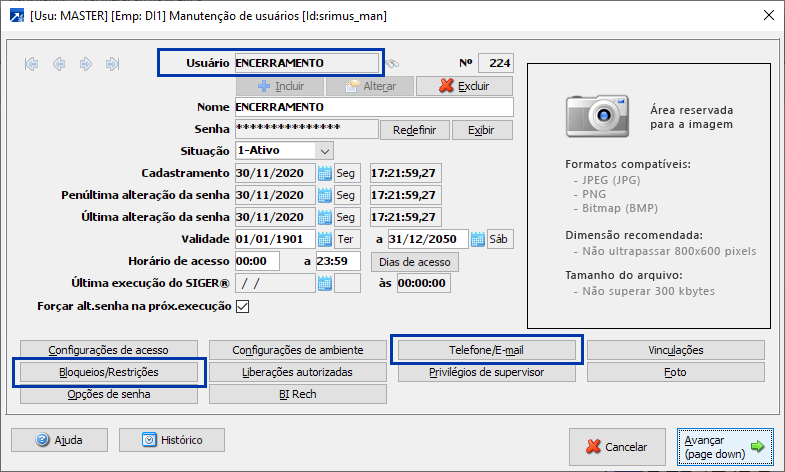This screenshot has width=785, height=472.
Task: Click the Cancelar button
Action: click(617, 446)
